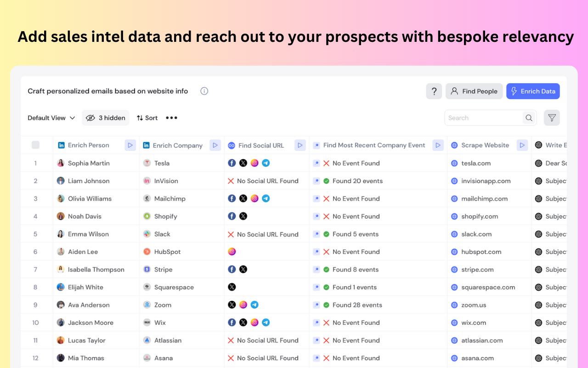588x368 pixels.
Task: Open the filter funnel button
Action: (x=552, y=118)
